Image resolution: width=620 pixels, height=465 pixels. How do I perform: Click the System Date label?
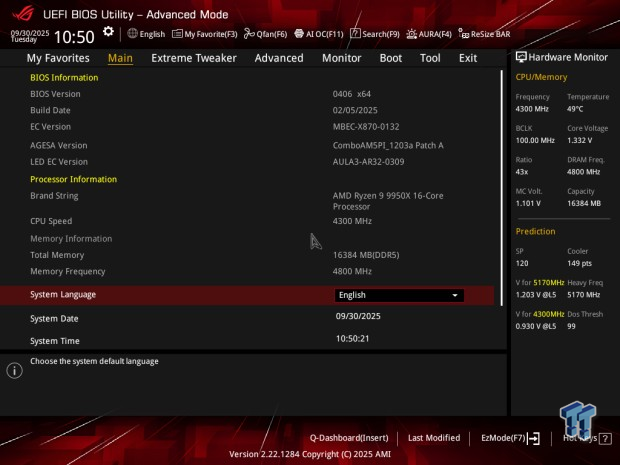pyautogui.click(x=54, y=319)
